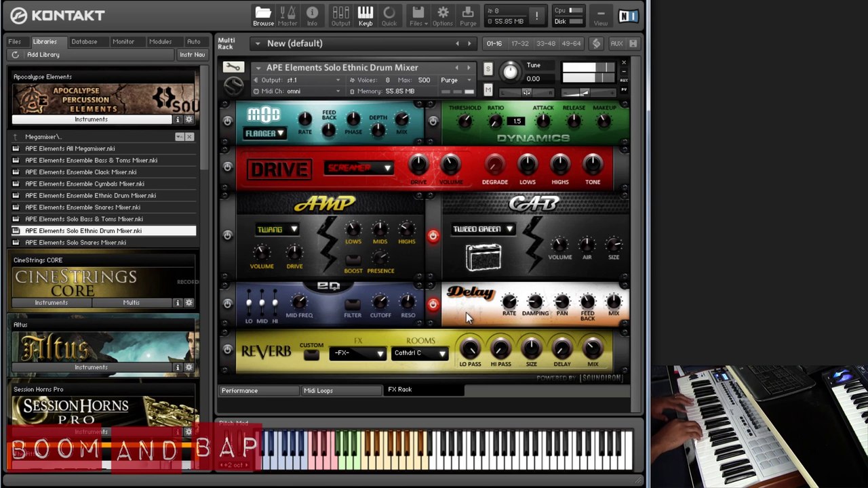The width and height of the screenshot is (868, 488).
Task: Click the NI logo
Action: 628,16
